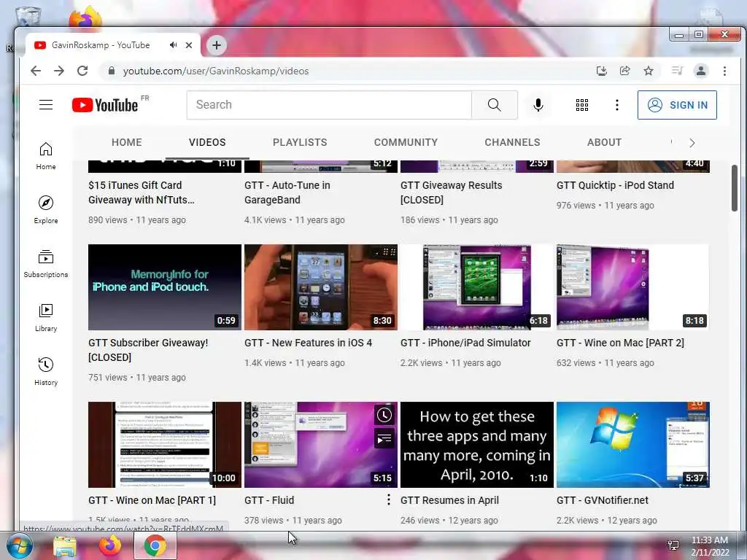Viewport: 747px width, 560px height.
Task: Click the 8:30 iOS 4 video thumbnail
Action: [x=321, y=287]
